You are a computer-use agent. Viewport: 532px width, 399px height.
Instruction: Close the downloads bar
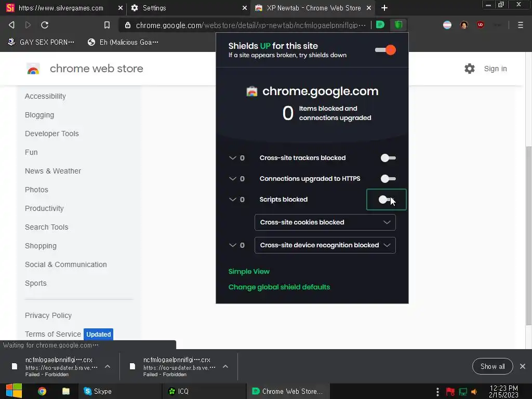[x=523, y=366]
